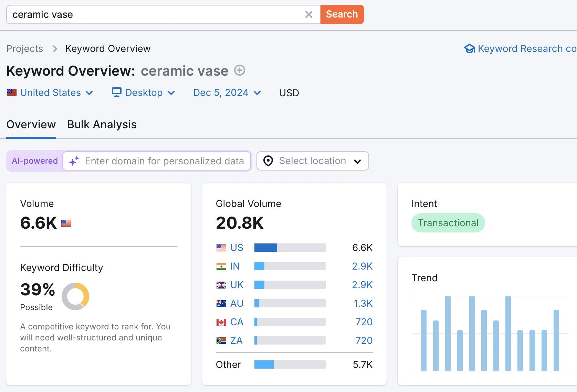Add keyword with the plus circle icon
Screen dimensions: 577x392
[x=240, y=70]
